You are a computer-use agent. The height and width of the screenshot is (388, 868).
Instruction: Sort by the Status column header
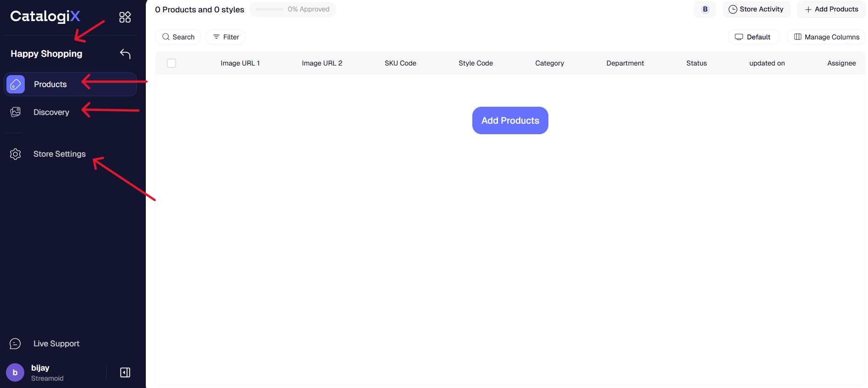coord(696,63)
